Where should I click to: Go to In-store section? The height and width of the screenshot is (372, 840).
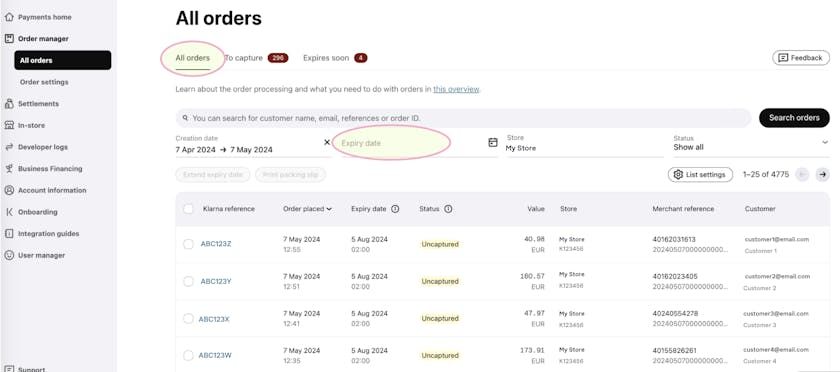[x=25, y=125]
